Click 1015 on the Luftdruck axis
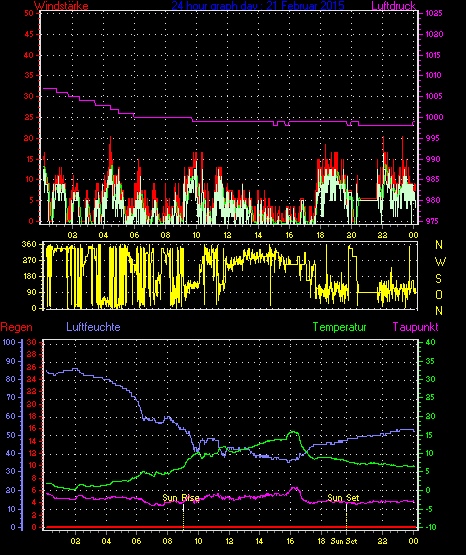The width and height of the screenshot is (466, 555). 434,55
